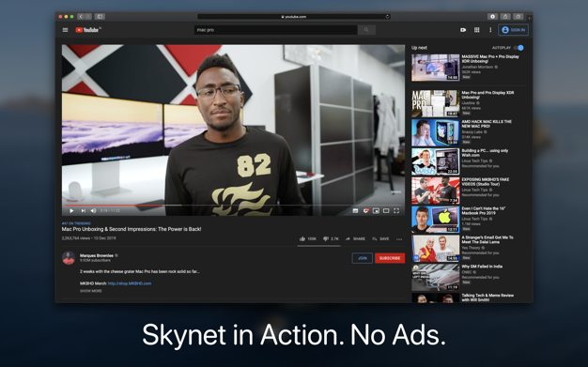Open the player settings gear icon
The image size is (588, 367).
[366, 210]
